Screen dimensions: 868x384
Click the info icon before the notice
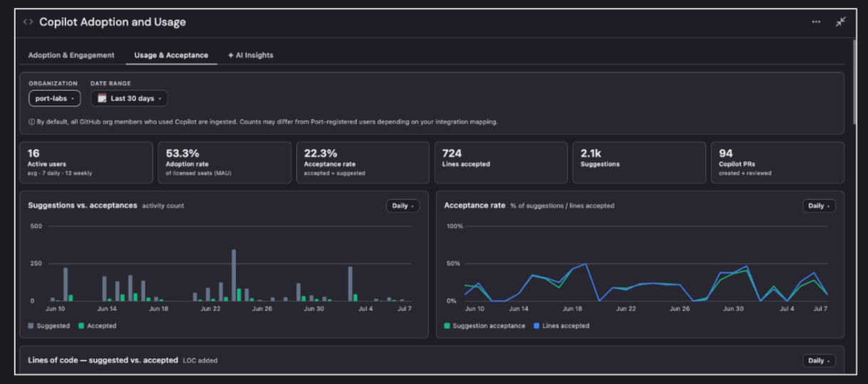tap(31, 122)
